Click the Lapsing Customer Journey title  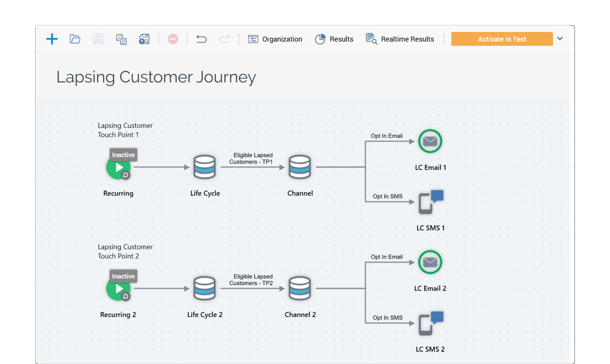[156, 77]
